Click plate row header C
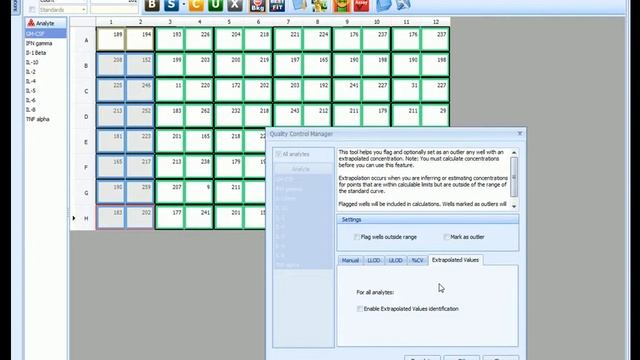The width and height of the screenshot is (640, 360). point(86,91)
